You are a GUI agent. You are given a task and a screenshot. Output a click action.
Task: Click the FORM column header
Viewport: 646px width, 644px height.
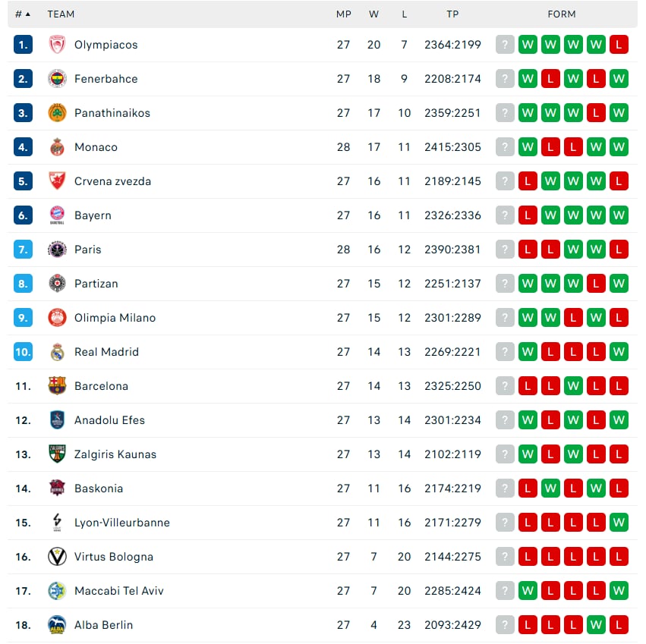(562, 14)
